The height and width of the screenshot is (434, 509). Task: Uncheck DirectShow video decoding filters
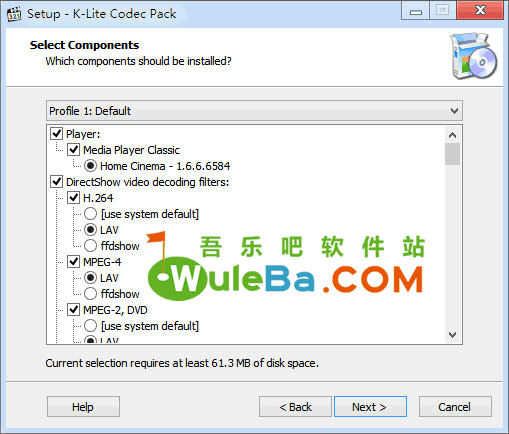56,182
